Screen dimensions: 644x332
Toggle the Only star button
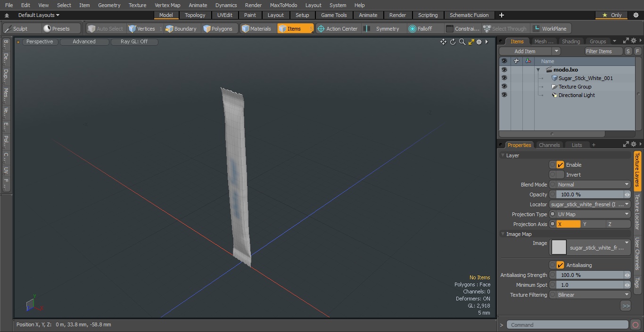(x=612, y=15)
